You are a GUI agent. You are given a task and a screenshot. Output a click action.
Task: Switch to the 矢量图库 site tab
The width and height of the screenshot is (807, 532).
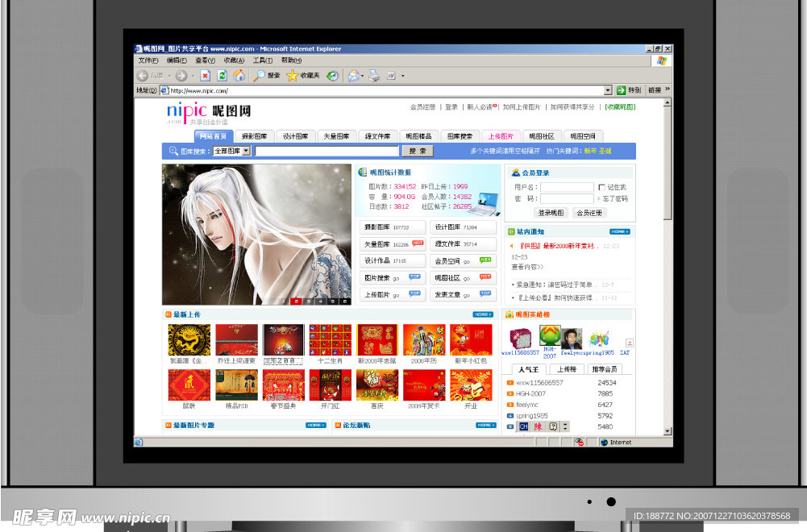[337, 136]
